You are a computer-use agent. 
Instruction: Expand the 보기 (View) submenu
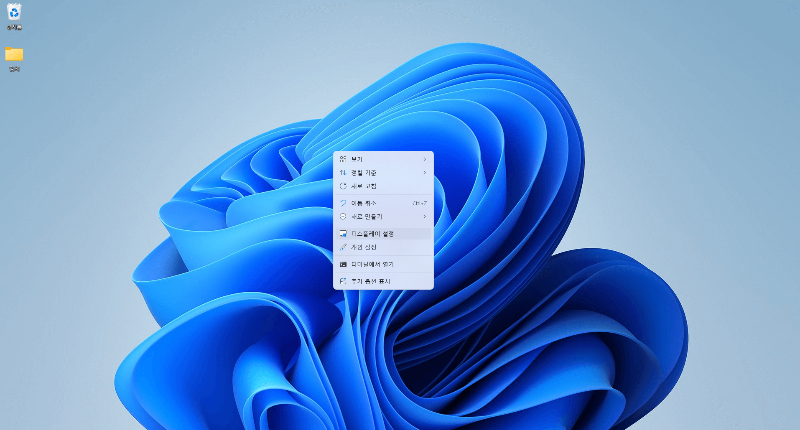tap(383, 159)
